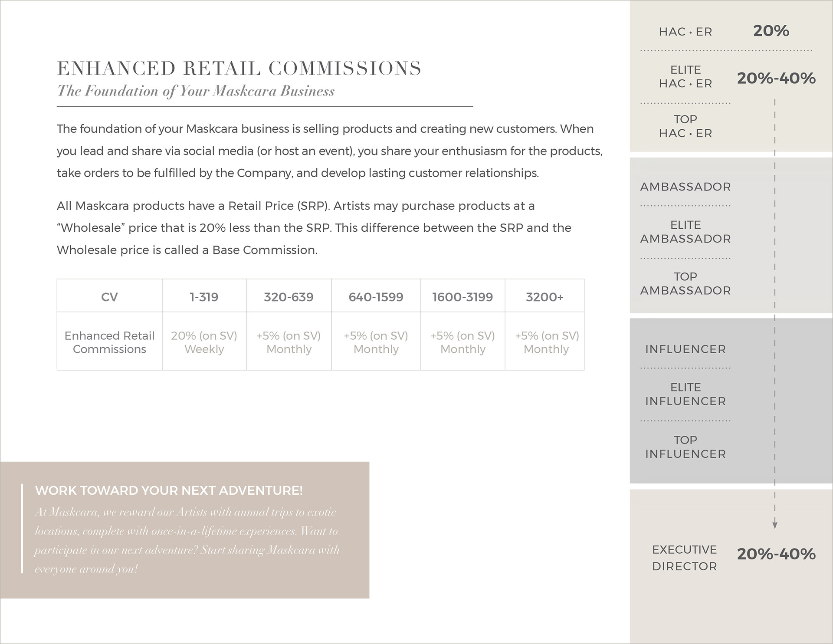Choose the Influencer rank label
Viewport: 833px width, 644px height.
tap(685, 349)
